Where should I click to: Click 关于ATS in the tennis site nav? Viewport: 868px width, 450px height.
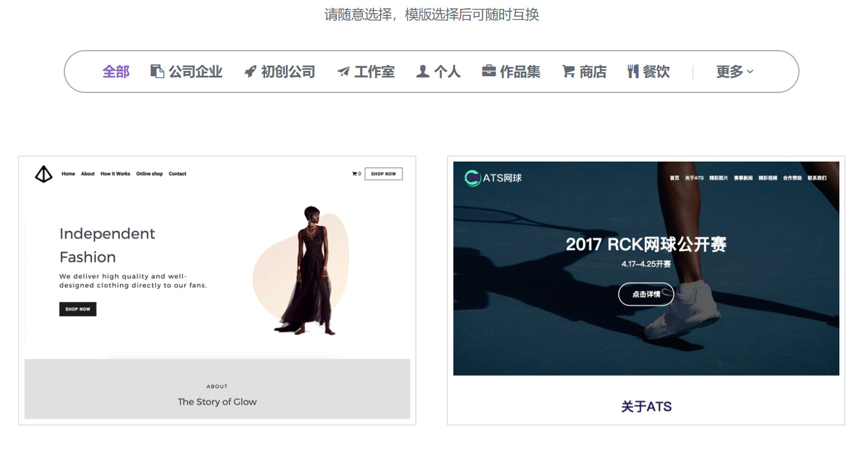(x=695, y=177)
